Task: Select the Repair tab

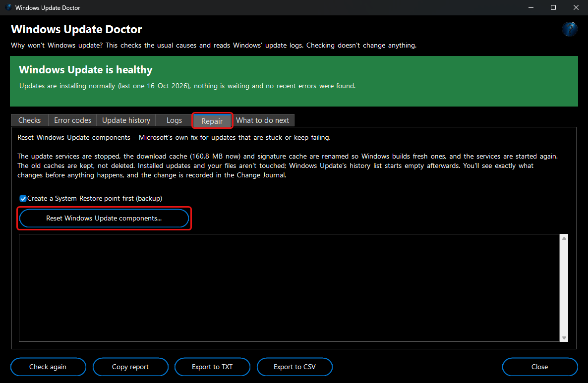Action: click(212, 121)
